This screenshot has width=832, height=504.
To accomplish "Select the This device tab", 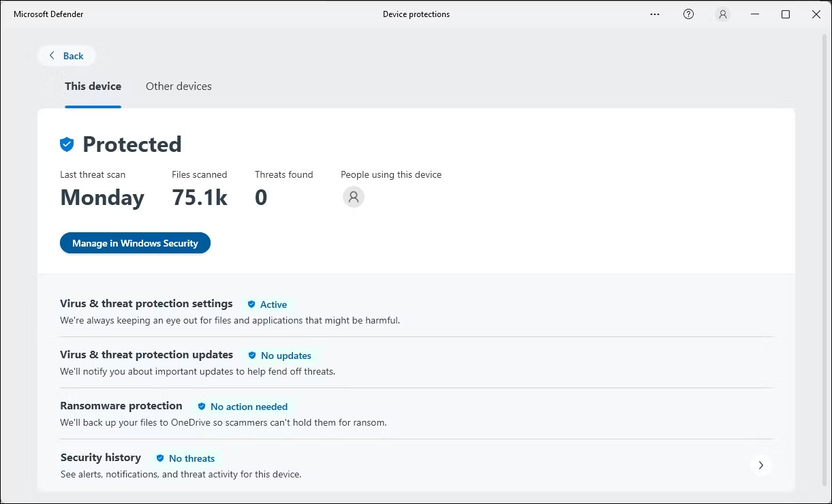I will point(93,86).
